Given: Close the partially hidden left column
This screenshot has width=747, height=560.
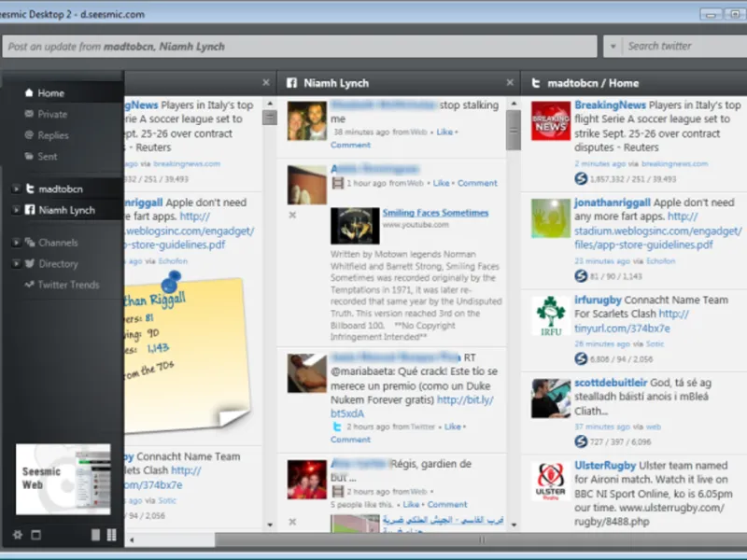Looking at the screenshot, I should (266, 83).
